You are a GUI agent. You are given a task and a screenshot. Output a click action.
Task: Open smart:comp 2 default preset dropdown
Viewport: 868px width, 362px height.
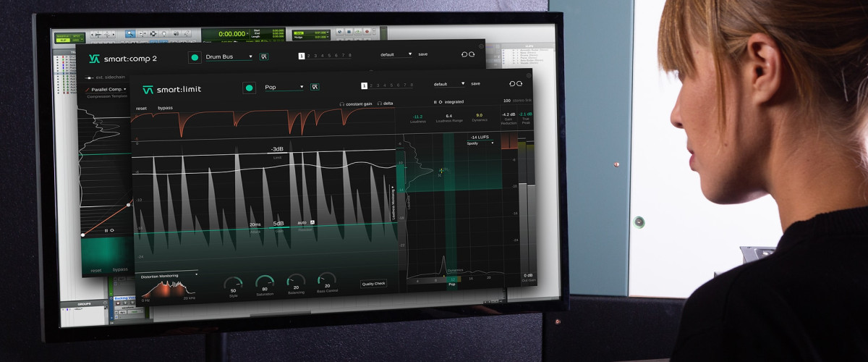click(396, 54)
